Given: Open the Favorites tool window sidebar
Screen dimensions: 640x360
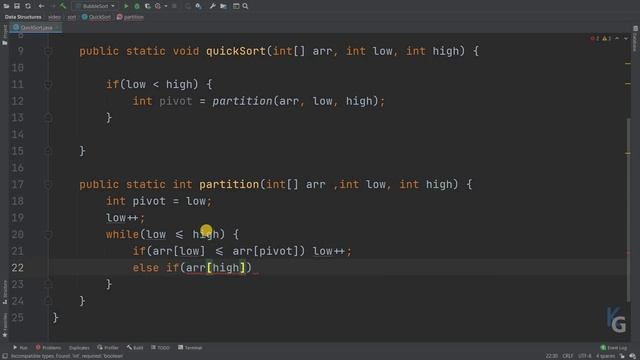Looking at the screenshot, I should (5, 325).
